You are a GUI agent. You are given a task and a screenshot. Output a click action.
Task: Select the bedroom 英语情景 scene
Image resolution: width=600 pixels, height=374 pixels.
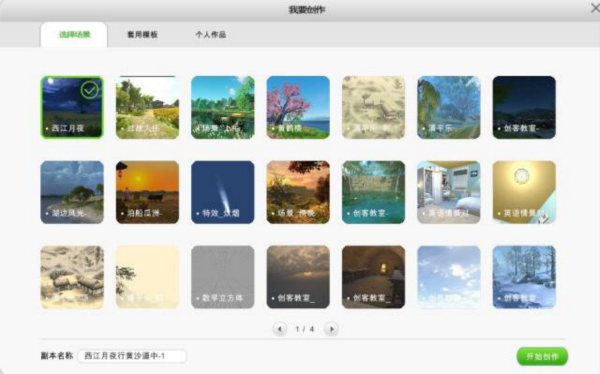(449, 192)
